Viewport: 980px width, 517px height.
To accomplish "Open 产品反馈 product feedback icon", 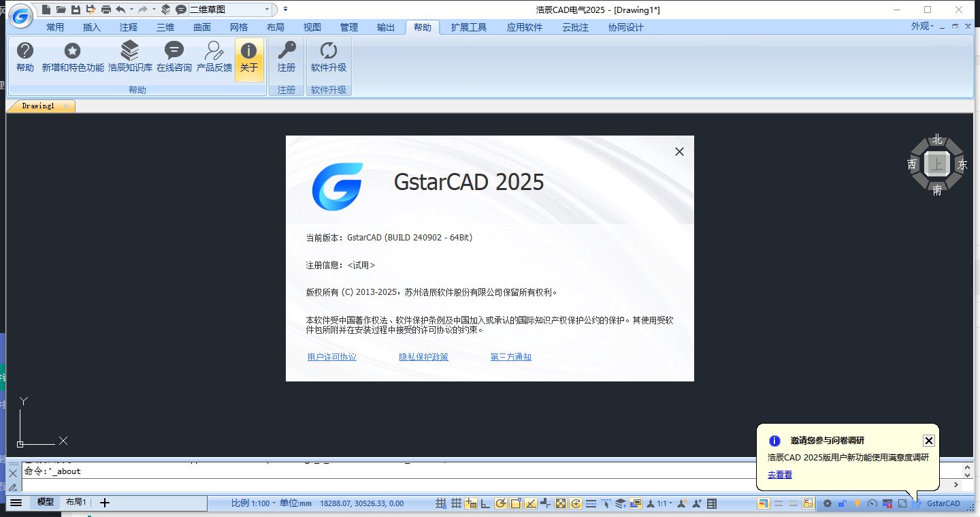I will tap(214, 58).
